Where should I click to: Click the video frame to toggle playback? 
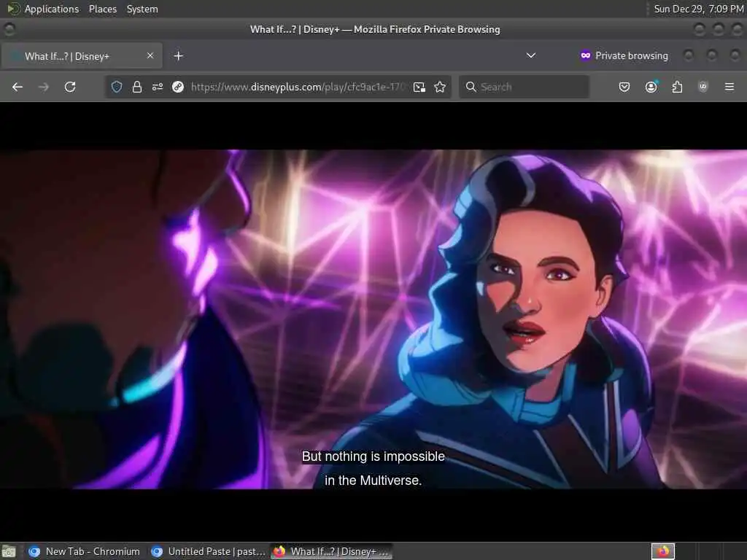point(373,319)
